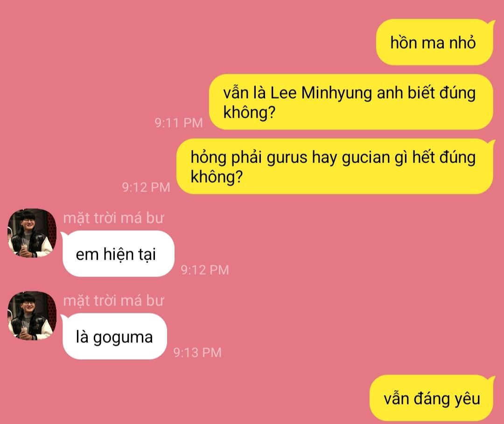Viewport: 504px width, 424px height.
Task: Select the "hỏng phải gurus hay gucian" message
Action: click(335, 166)
